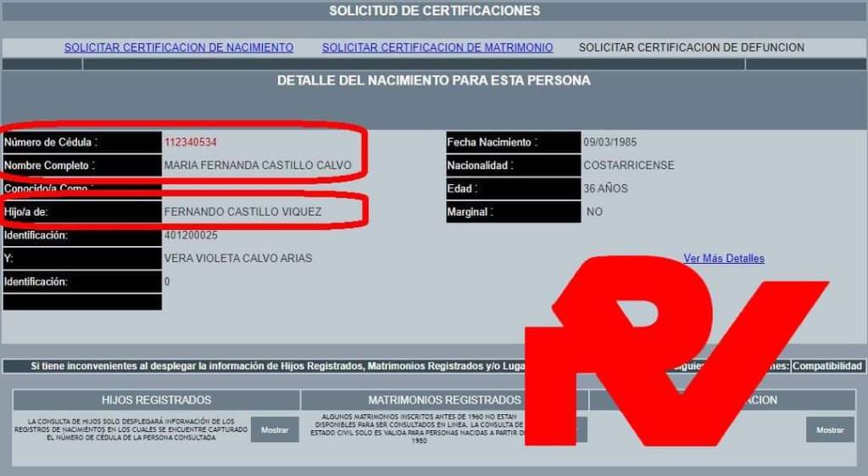Select SOLICITAR CERTIFICACION DE DEFUNCION option
The image size is (868, 476).
click(691, 48)
